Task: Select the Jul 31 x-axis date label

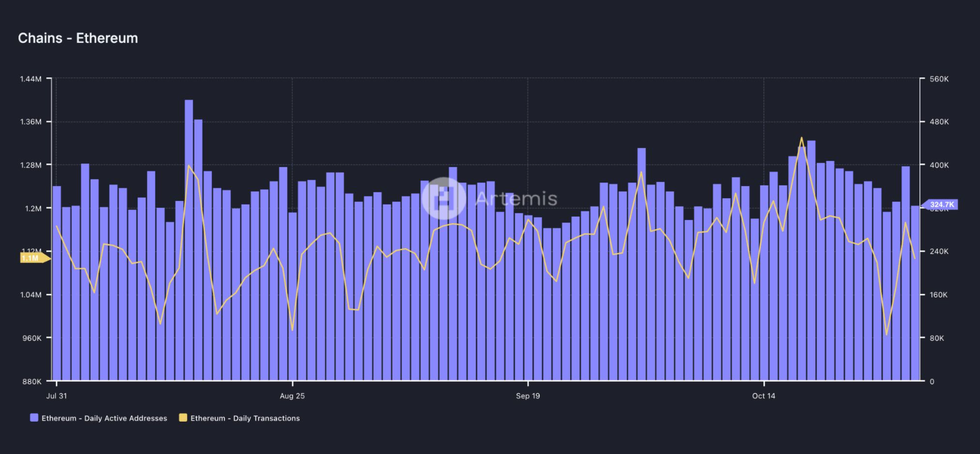Action: [57, 396]
